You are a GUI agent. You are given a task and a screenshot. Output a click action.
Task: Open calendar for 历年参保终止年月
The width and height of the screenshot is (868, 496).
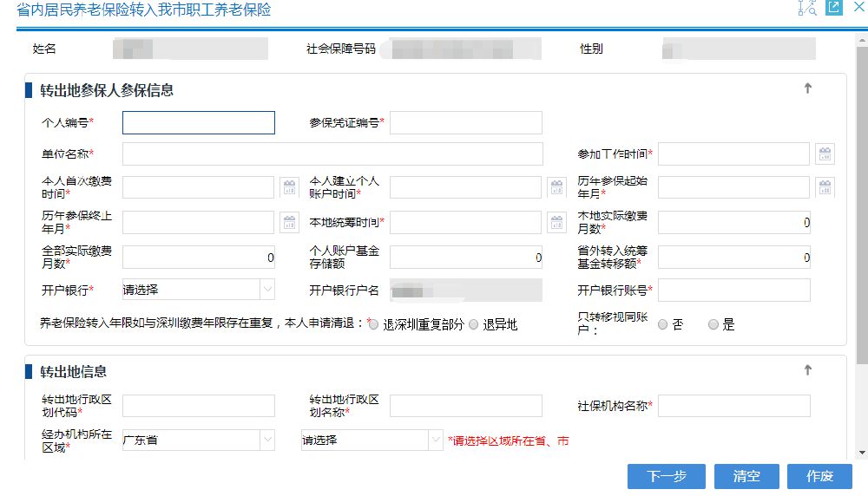pos(289,223)
